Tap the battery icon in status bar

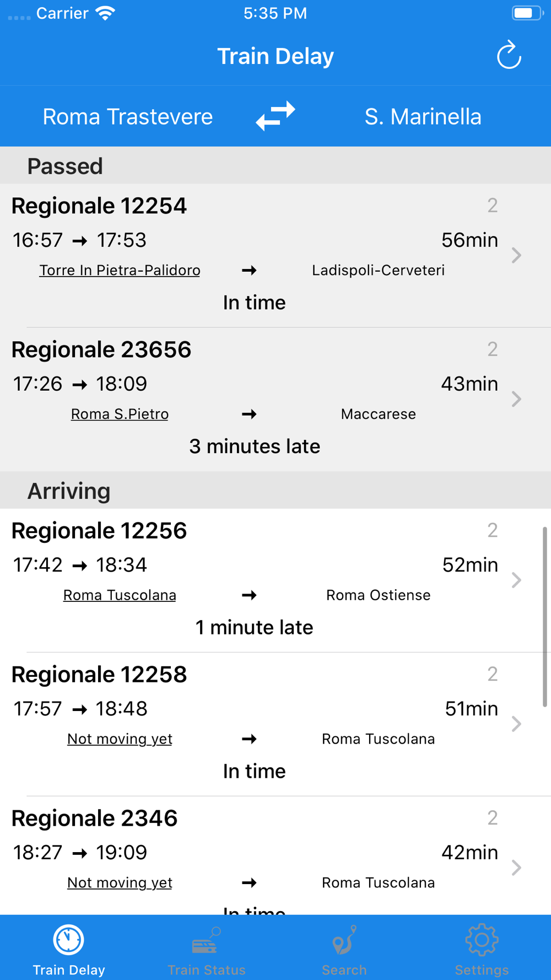click(x=527, y=13)
